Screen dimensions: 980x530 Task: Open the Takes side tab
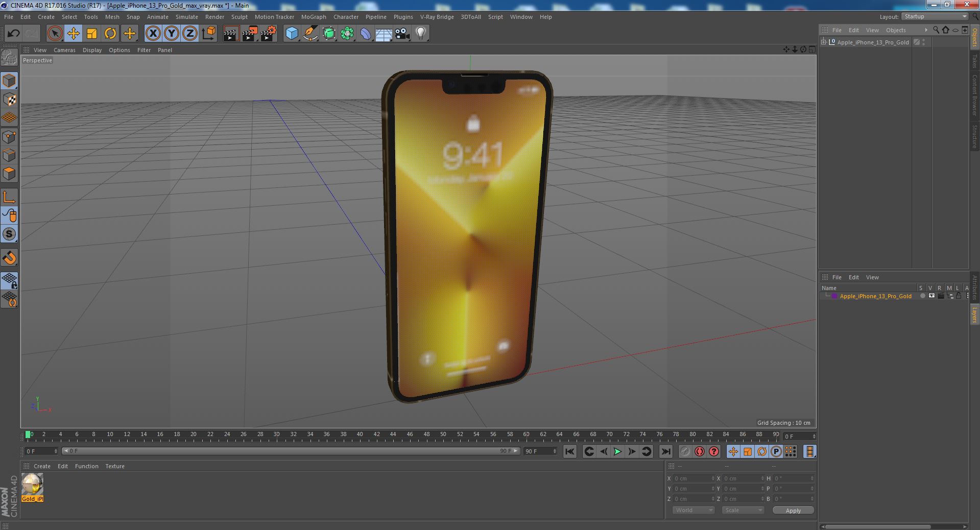tap(974, 61)
